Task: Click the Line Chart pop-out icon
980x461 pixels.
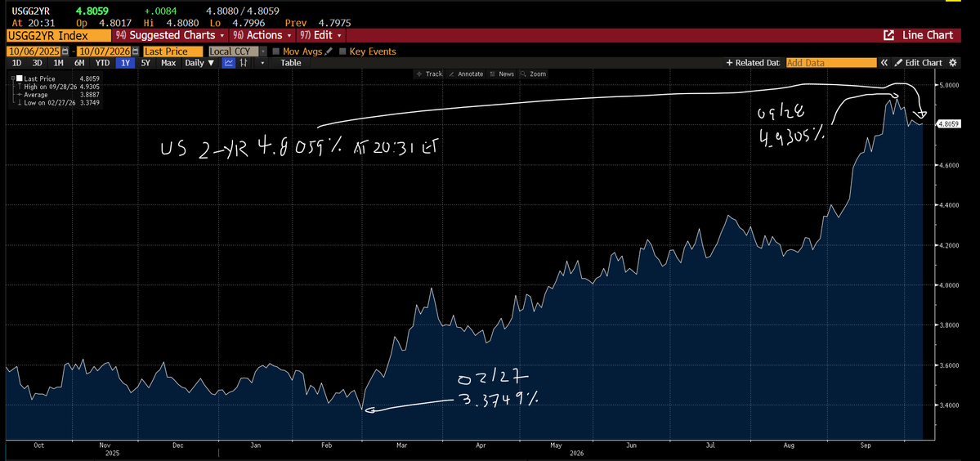Action: tap(888, 36)
